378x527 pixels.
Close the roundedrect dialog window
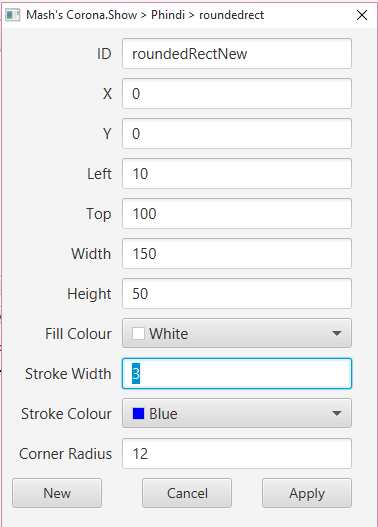click(362, 15)
